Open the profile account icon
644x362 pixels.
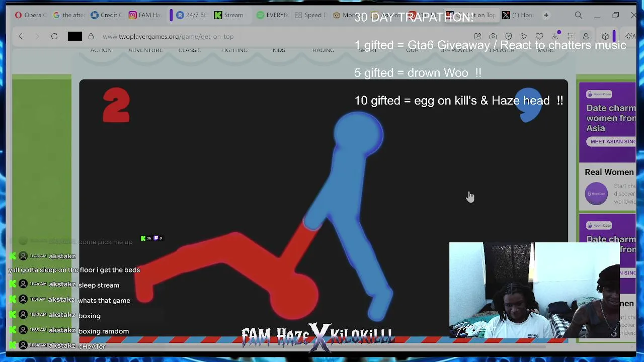(x=586, y=36)
